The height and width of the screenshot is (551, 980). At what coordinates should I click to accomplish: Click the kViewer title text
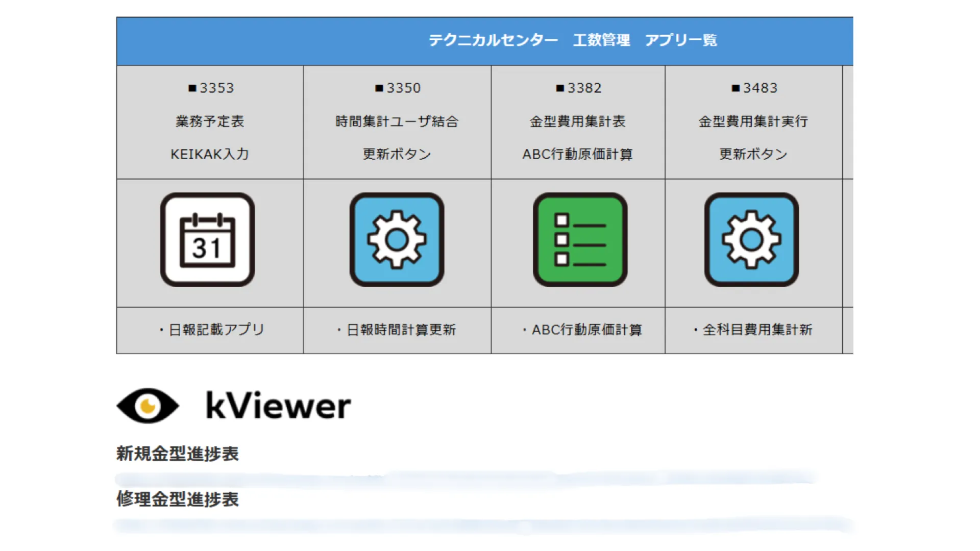point(278,406)
